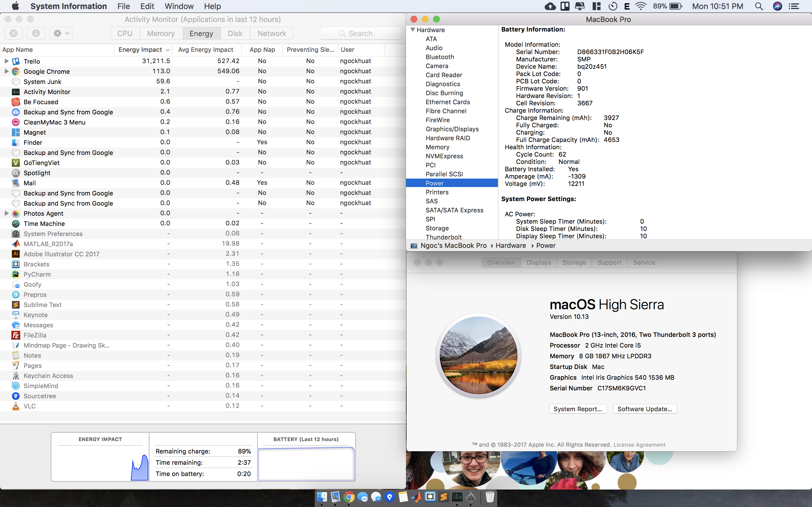Click the force quit process toolbar button

coord(14,33)
